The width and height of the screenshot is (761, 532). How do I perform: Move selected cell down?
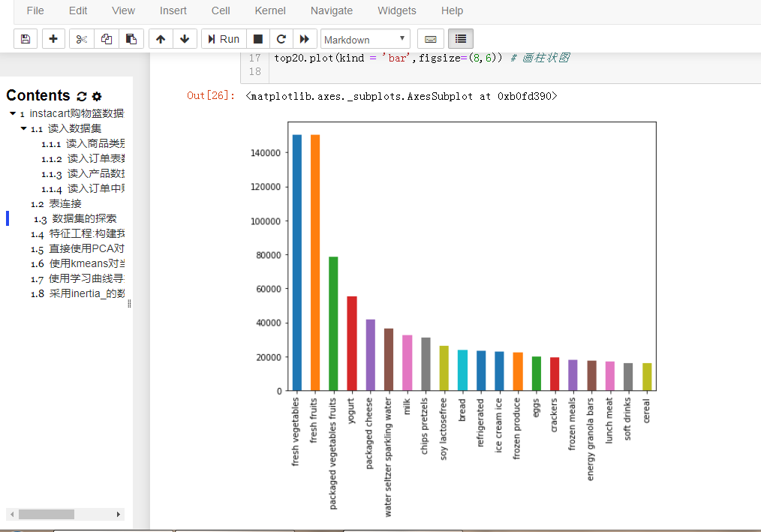point(185,39)
